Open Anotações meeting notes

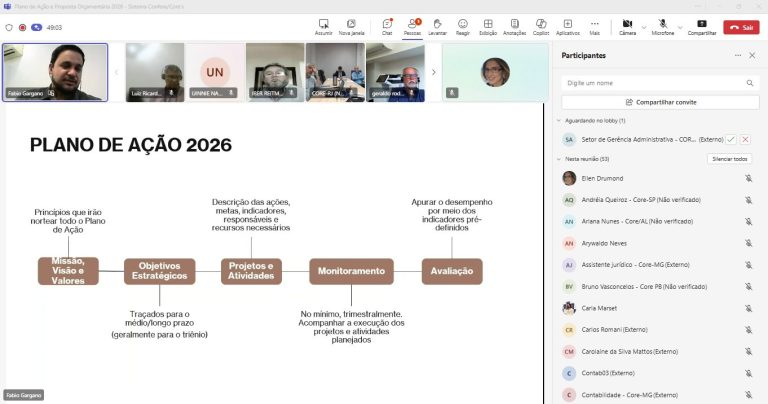[x=514, y=26]
